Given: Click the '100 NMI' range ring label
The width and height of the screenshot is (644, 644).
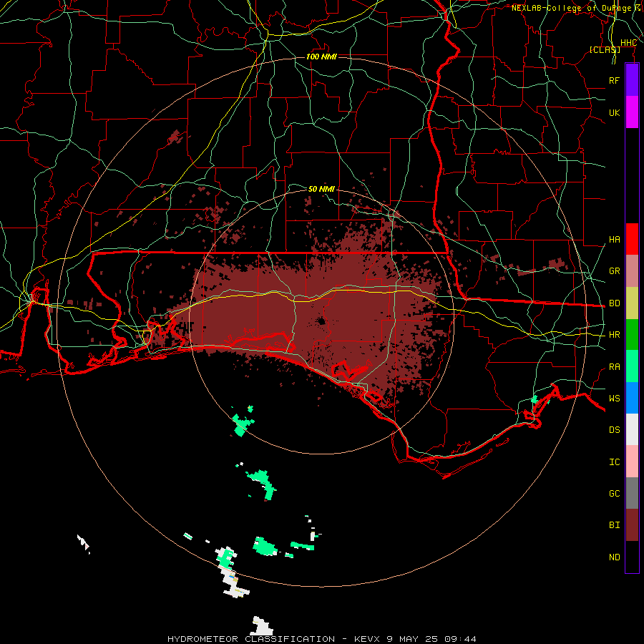Looking at the screenshot, I should pos(321,57).
